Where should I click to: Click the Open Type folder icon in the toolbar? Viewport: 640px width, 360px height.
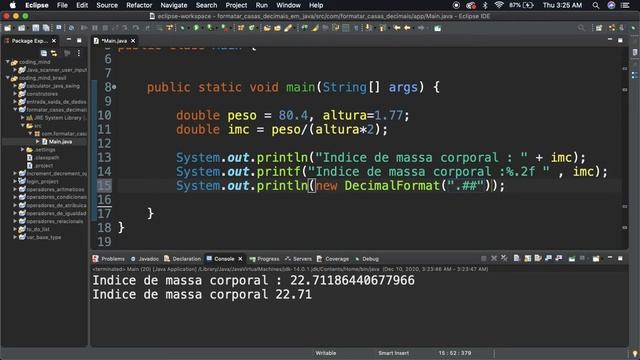click(x=267, y=28)
